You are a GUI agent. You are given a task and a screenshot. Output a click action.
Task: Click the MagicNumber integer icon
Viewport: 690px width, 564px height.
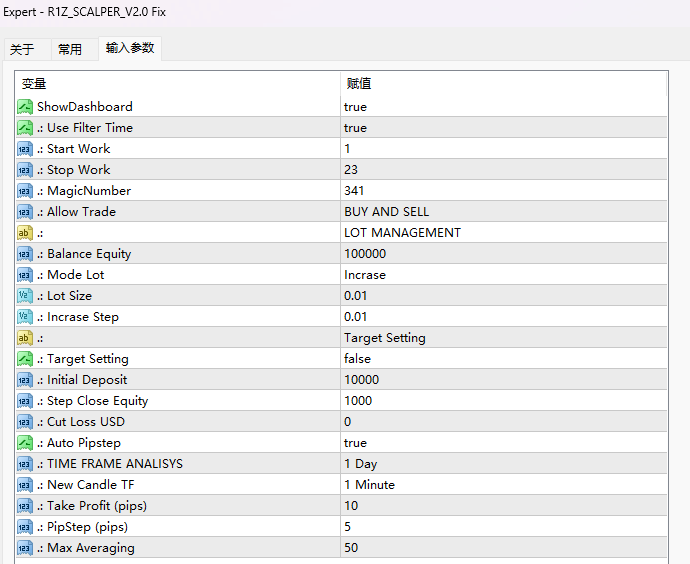(25, 191)
